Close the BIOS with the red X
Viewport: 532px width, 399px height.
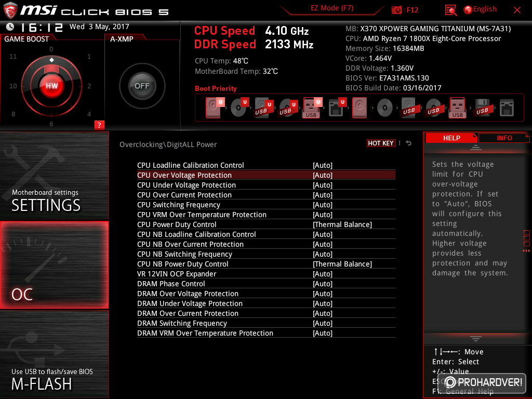pos(517,10)
